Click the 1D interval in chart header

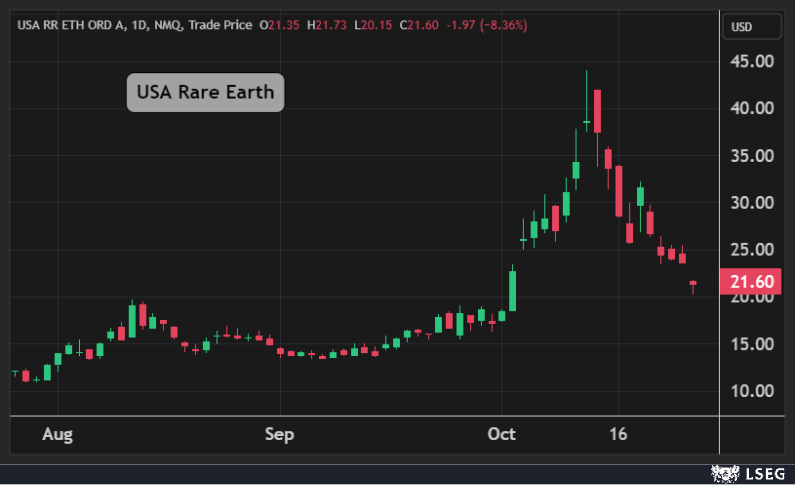(x=140, y=24)
